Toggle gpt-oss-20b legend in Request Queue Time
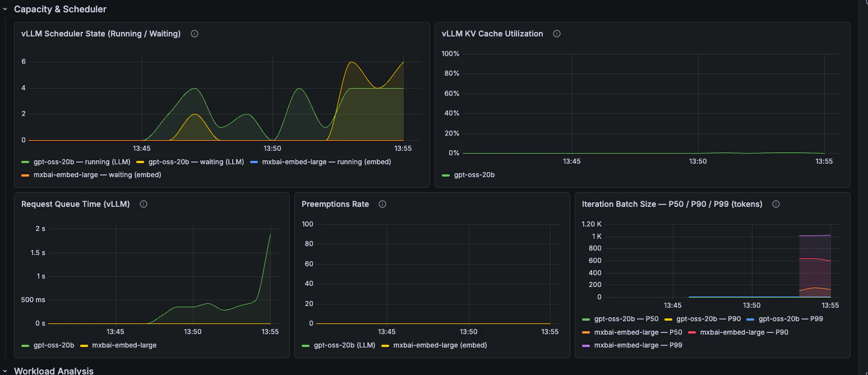868x375 pixels. (54, 345)
